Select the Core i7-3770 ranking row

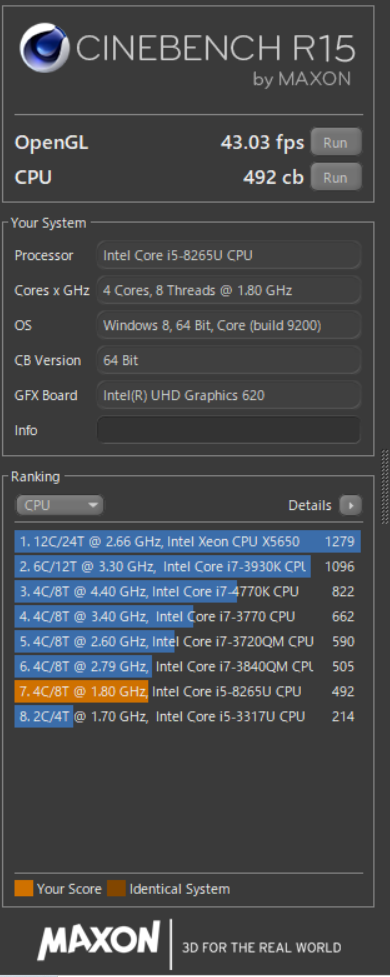point(188,616)
